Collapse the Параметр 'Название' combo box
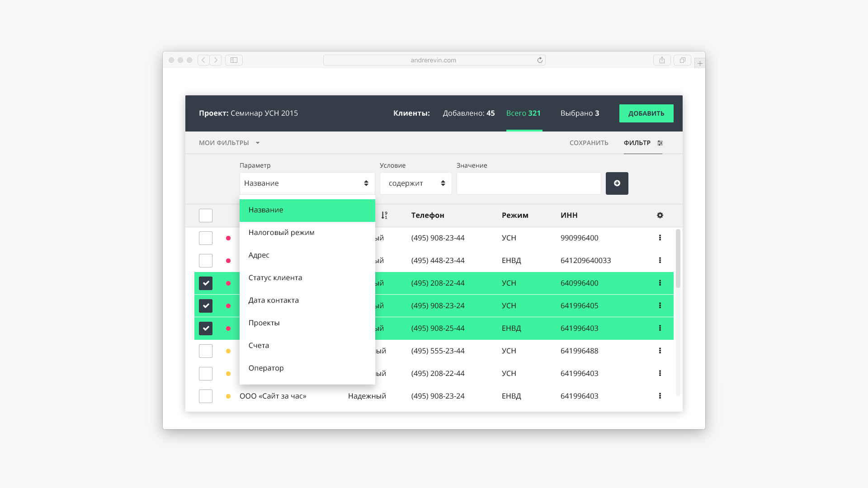 click(307, 183)
